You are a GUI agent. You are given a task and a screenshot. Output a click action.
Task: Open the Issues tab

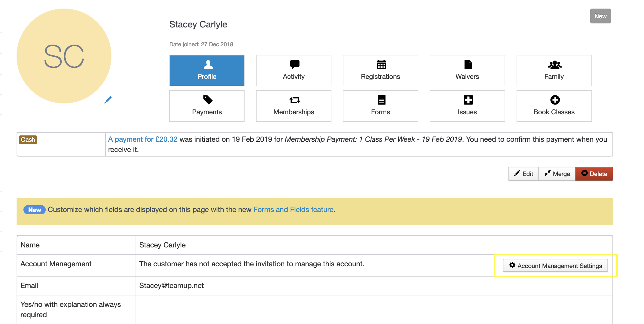(x=467, y=106)
